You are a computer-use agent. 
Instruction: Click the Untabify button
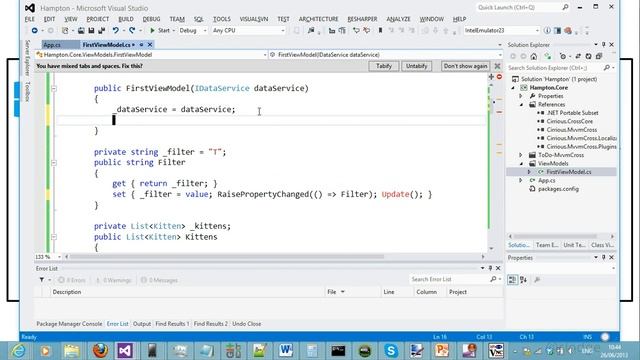(x=416, y=66)
